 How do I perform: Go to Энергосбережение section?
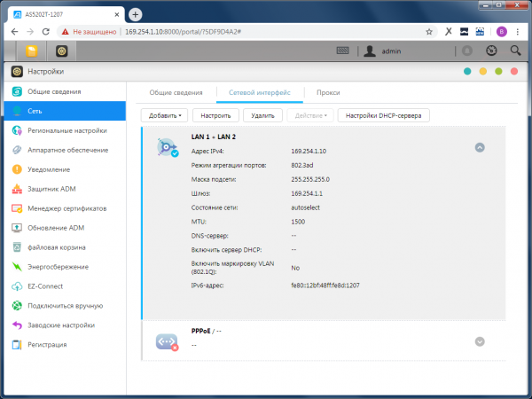(x=56, y=267)
